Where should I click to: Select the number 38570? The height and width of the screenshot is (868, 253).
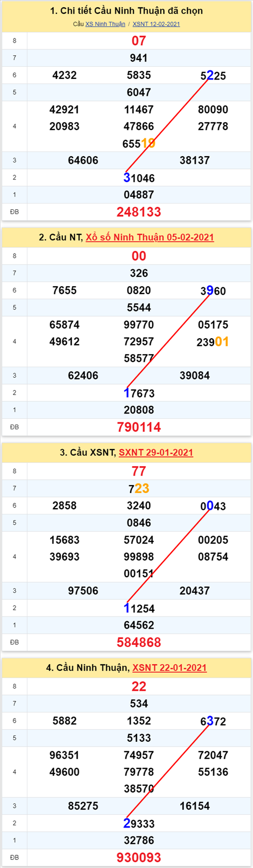pyautogui.click(x=139, y=789)
